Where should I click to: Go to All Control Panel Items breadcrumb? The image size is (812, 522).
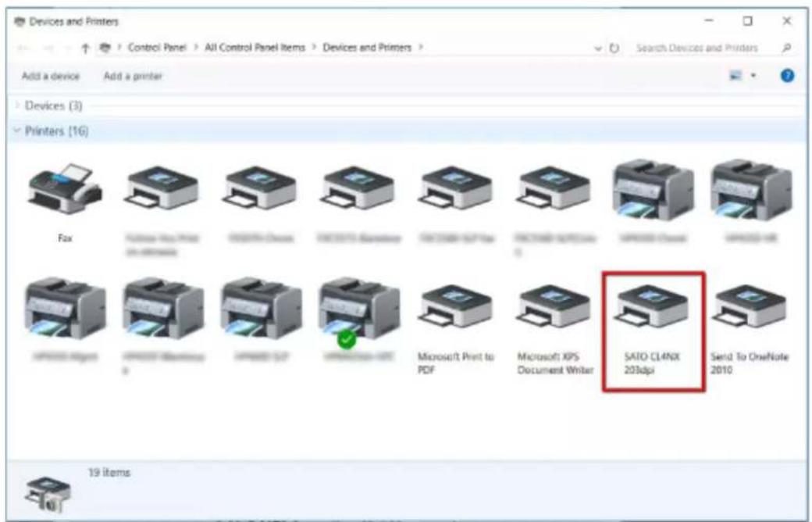tap(255, 47)
